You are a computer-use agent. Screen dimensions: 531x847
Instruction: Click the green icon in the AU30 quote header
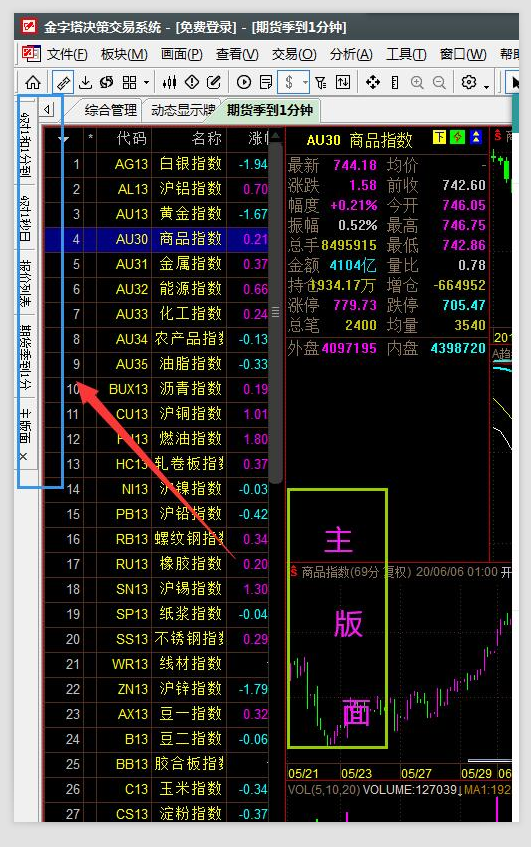(x=458, y=137)
